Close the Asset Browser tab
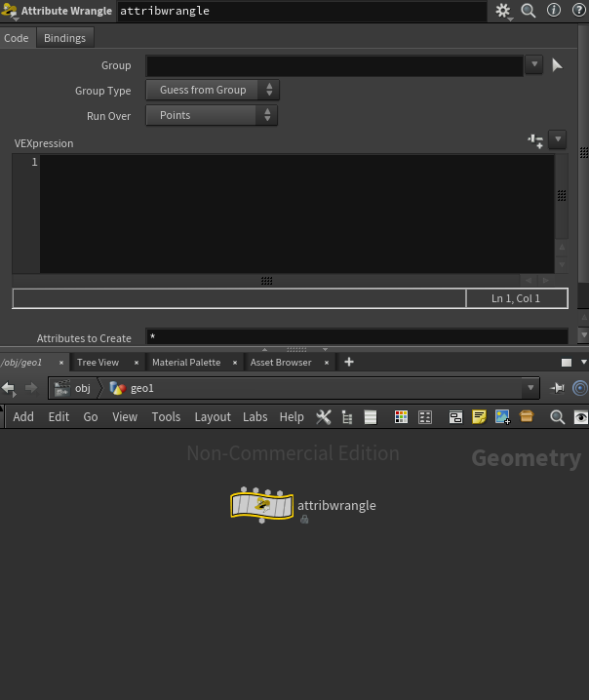Viewport: 589px width, 700px height. click(327, 363)
